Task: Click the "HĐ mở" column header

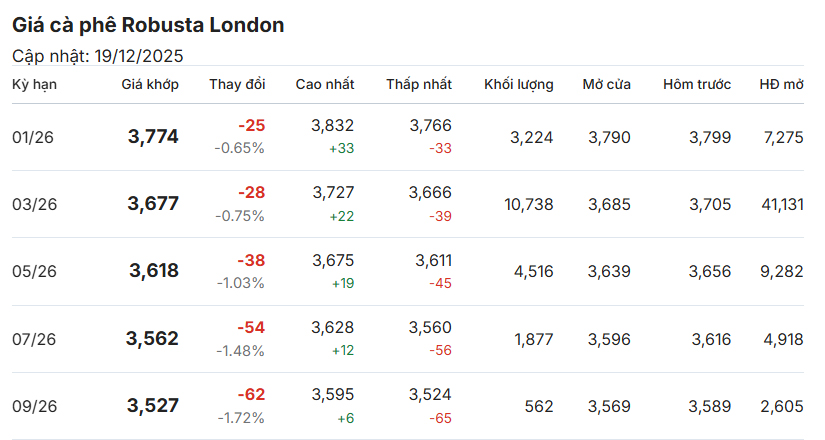Action: click(x=780, y=85)
